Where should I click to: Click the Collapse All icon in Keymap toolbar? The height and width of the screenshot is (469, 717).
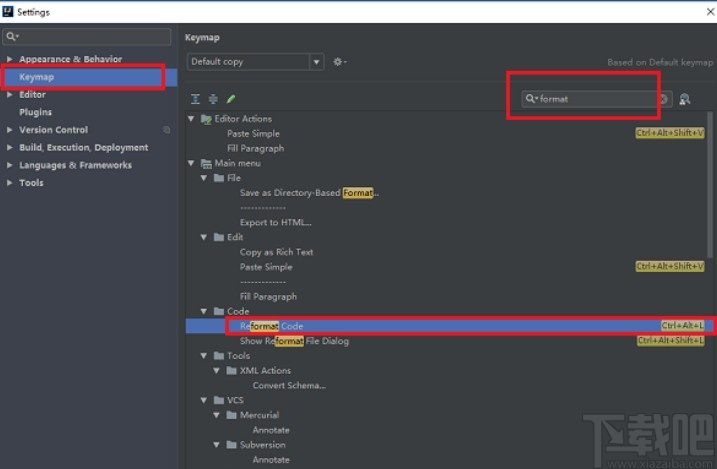point(213,99)
